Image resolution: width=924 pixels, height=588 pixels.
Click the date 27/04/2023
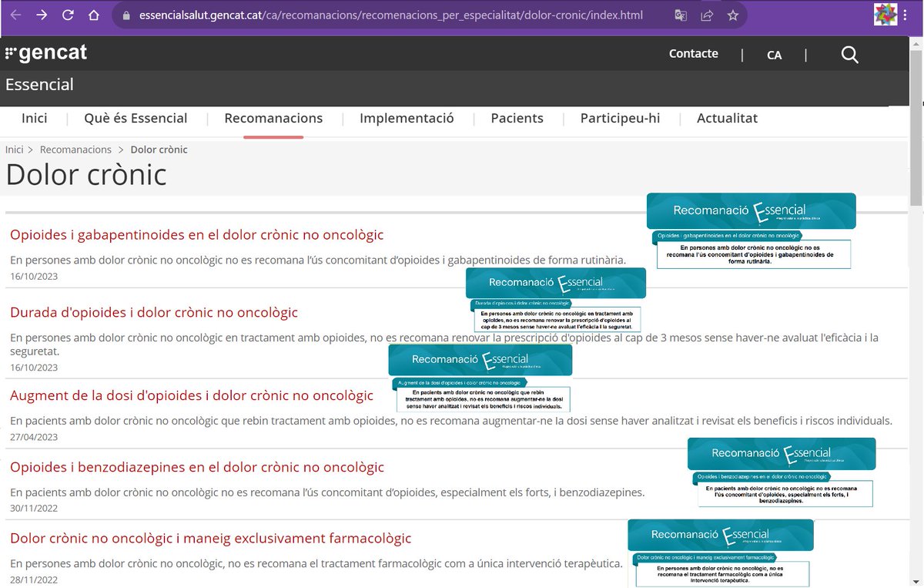point(34,437)
